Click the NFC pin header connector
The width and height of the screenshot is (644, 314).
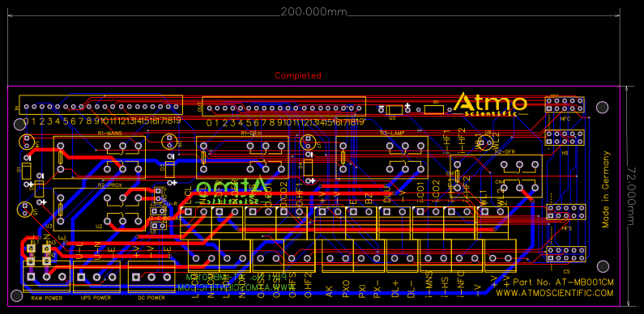565,104
